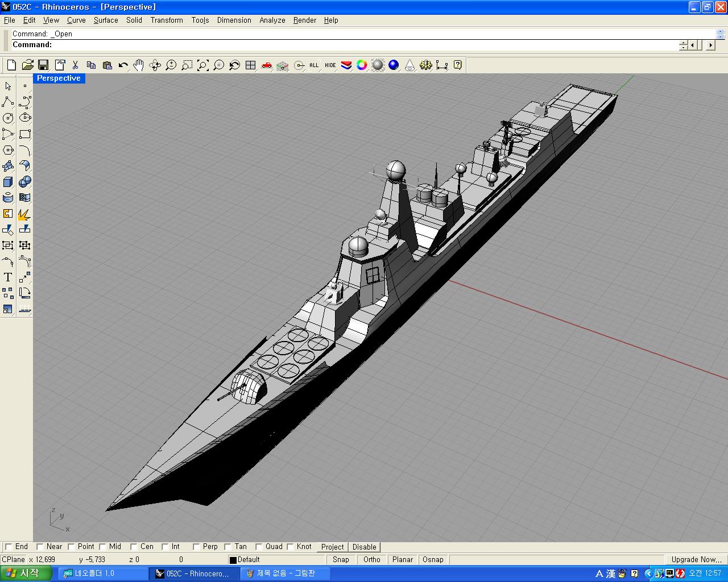The height and width of the screenshot is (582, 728).
Task: Pick the Circle tool in the side toolbar
Action: (8, 118)
